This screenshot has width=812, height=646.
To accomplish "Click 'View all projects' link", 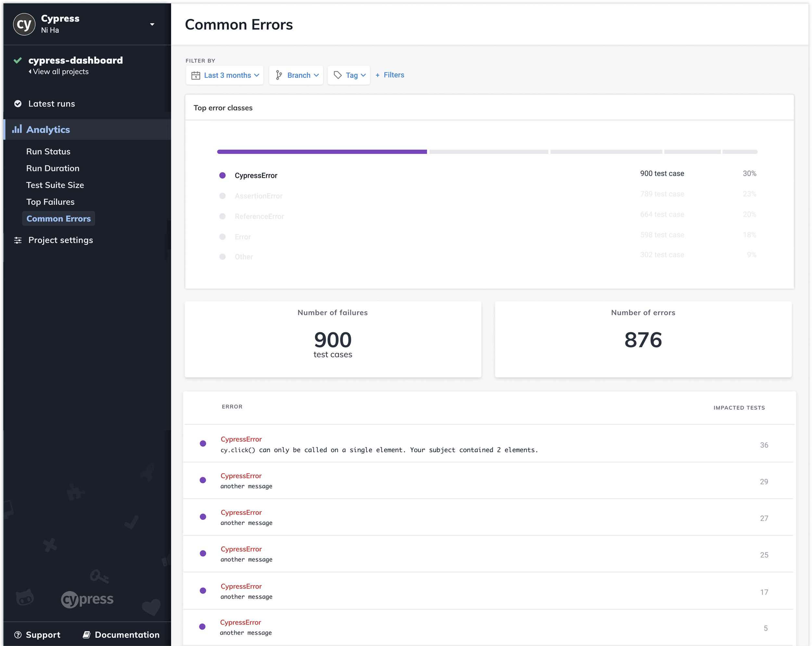I will [x=60, y=71].
